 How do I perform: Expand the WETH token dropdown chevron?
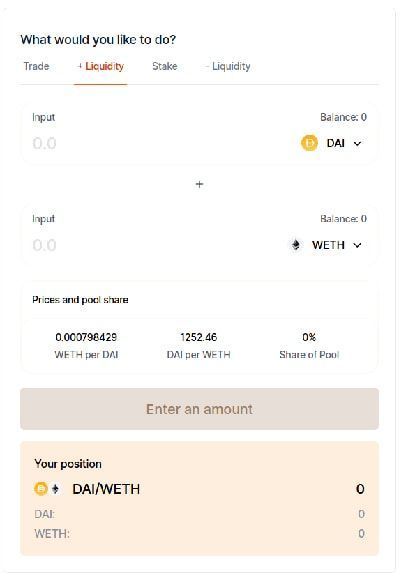tap(357, 245)
